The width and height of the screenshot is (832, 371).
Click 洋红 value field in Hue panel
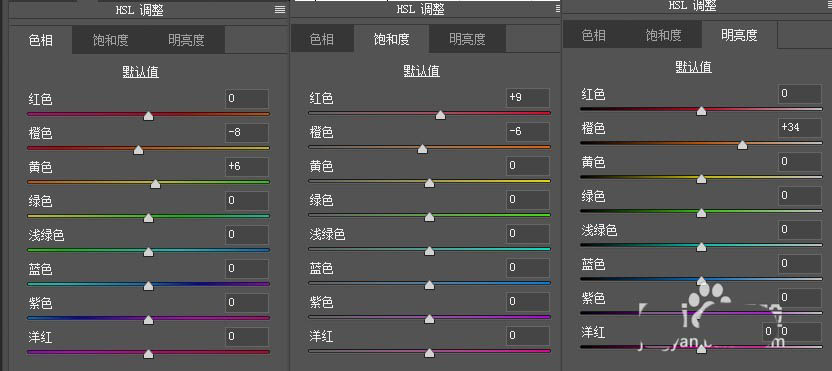coord(247,337)
